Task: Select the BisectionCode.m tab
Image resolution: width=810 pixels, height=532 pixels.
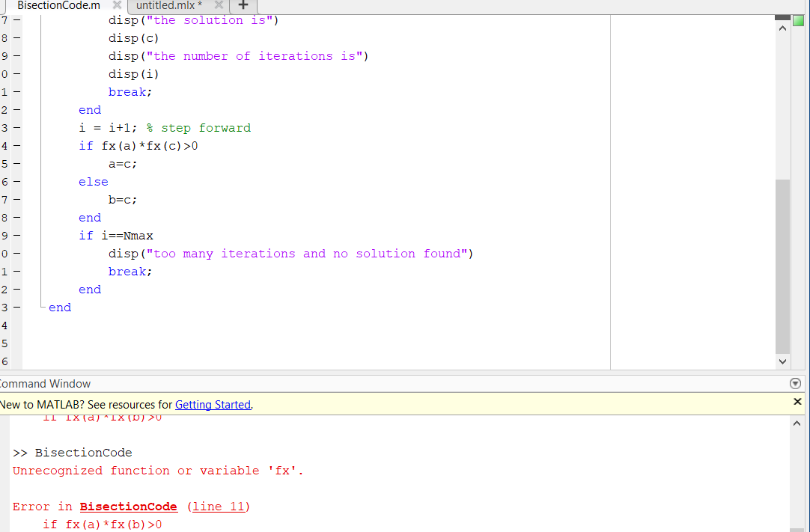Action: 58,5
